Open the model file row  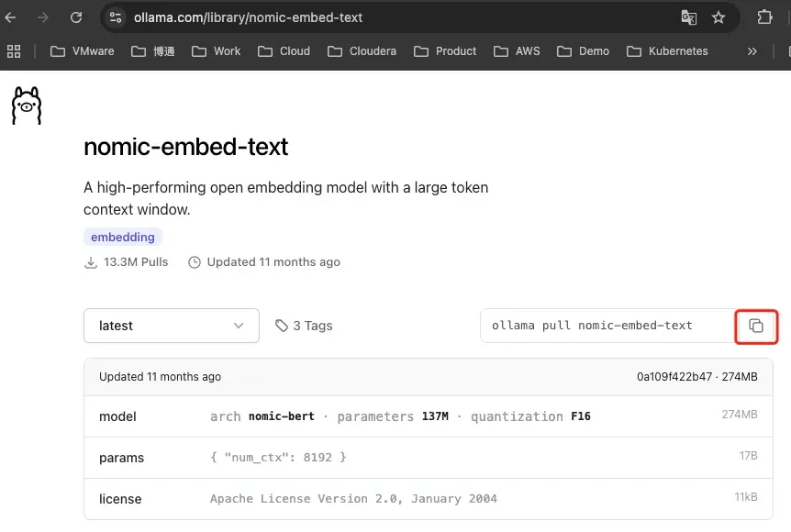point(429,416)
